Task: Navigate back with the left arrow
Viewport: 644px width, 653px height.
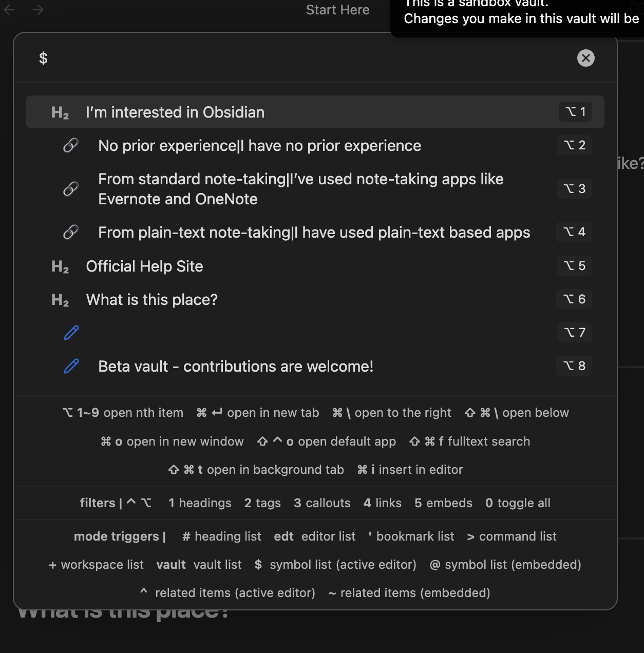Action: coord(10,10)
